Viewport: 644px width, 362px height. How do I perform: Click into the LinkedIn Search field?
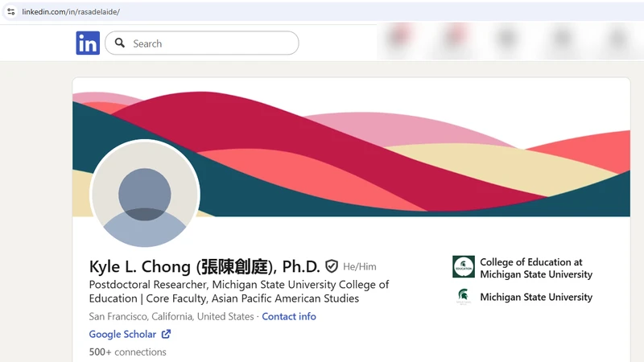point(202,43)
